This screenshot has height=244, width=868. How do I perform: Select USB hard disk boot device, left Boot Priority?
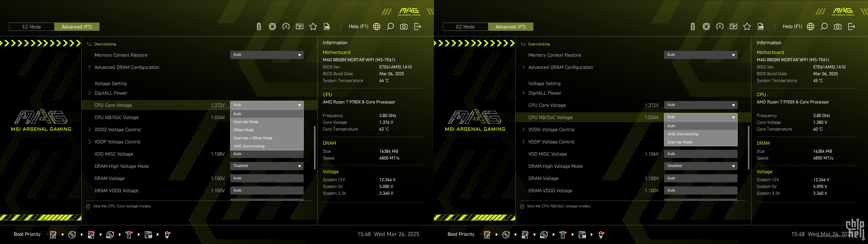[91, 235]
